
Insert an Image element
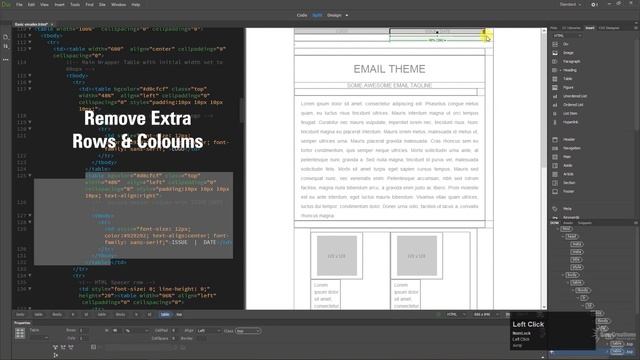pos(568,53)
